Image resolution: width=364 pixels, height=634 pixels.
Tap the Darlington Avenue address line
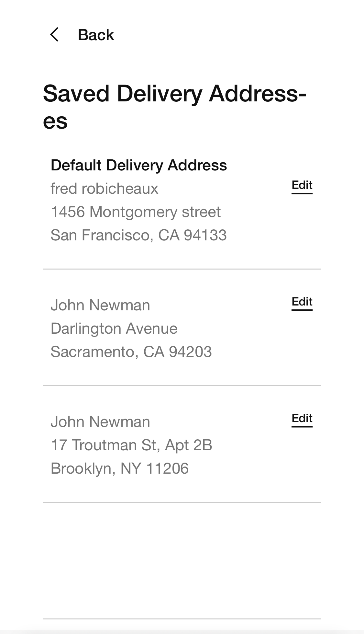point(114,328)
